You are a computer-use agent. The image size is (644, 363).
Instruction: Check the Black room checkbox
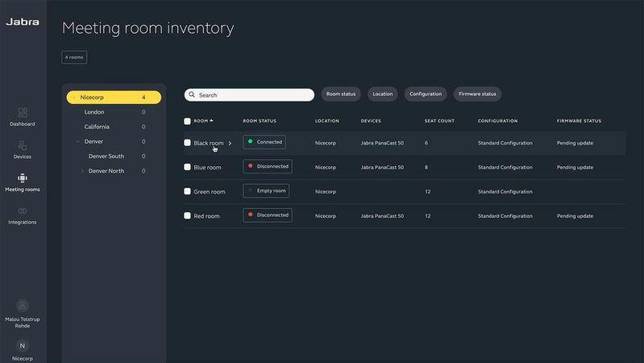[x=187, y=143]
